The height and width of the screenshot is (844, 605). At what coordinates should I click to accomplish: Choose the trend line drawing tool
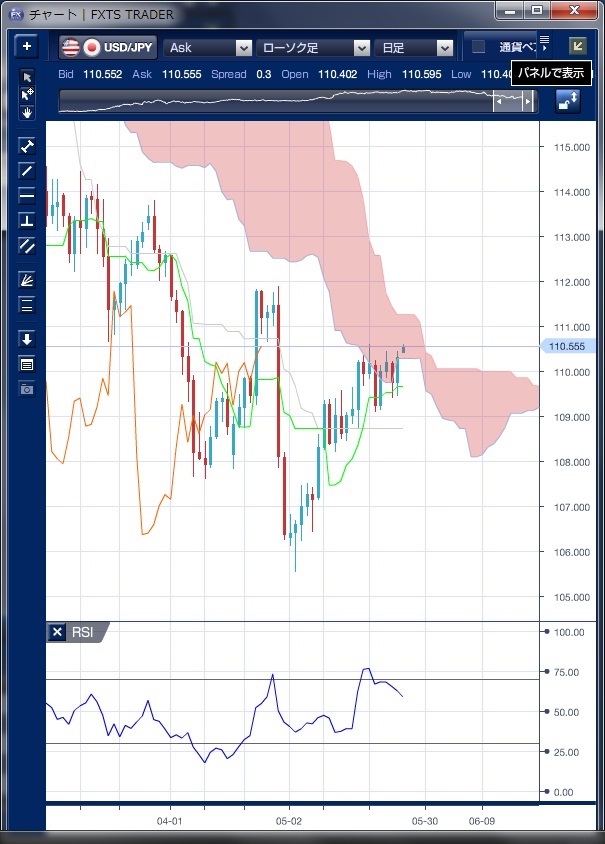click(27, 170)
